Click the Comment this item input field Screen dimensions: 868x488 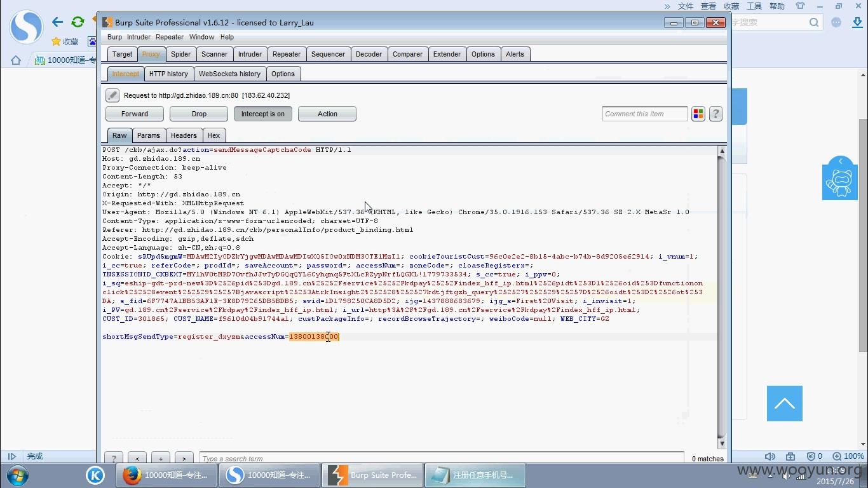point(645,114)
